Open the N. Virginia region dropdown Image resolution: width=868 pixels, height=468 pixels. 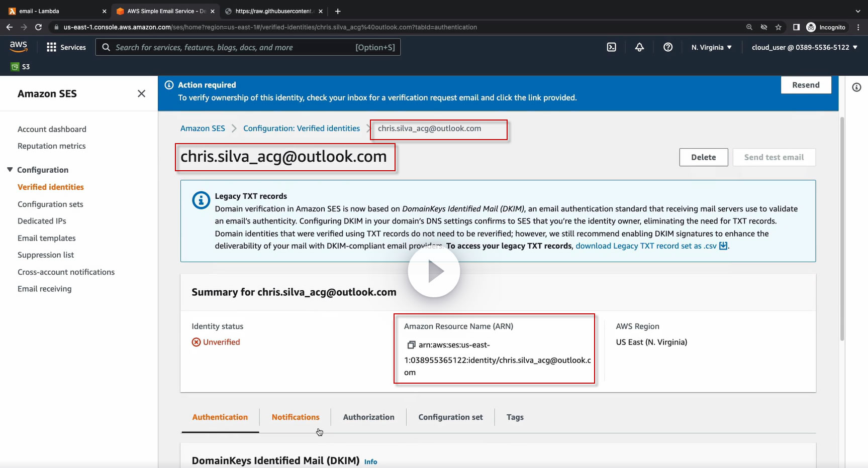coord(711,47)
